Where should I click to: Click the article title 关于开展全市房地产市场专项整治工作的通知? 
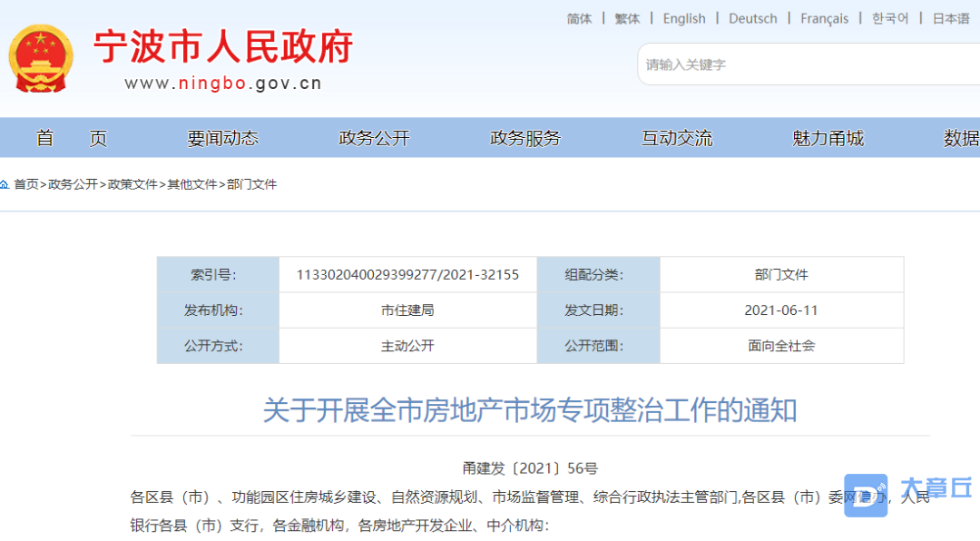coord(530,411)
